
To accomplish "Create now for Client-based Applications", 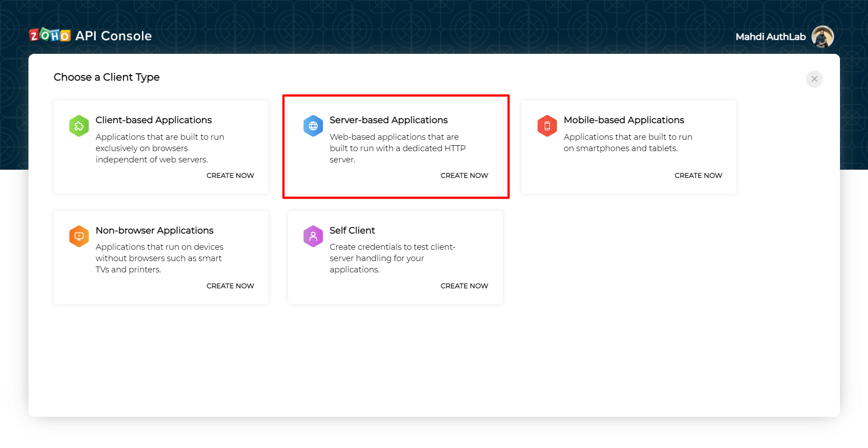I will [x=230, y=176].
